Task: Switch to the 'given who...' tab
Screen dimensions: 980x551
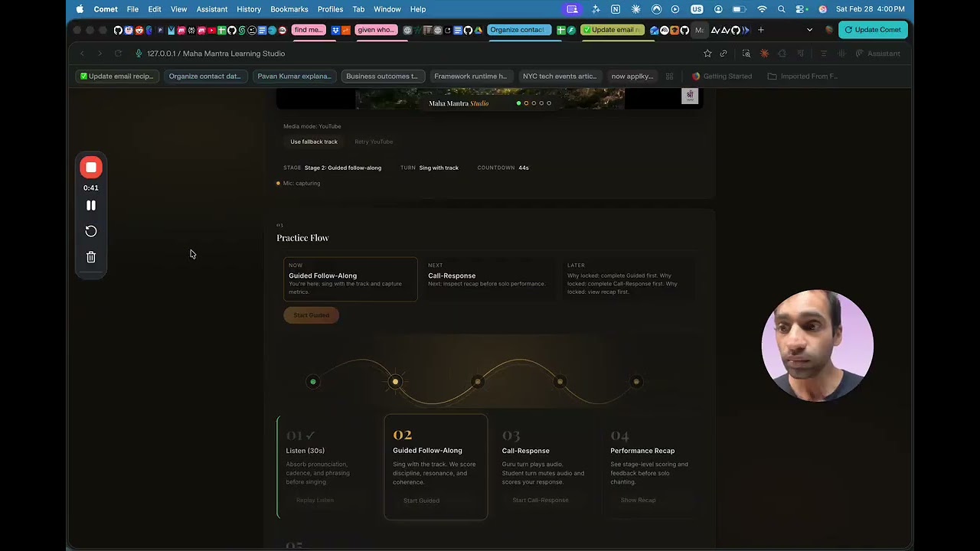Action: [x=376, y=30]
